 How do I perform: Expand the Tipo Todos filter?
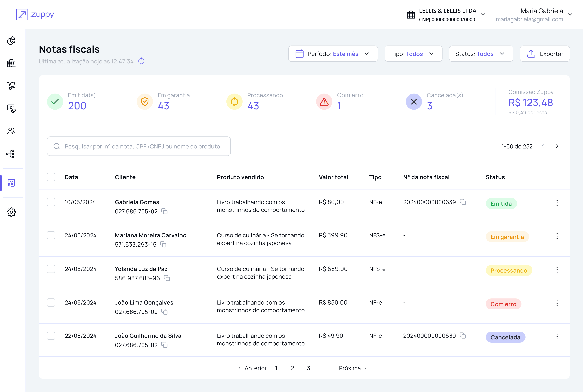pos(413,54)
